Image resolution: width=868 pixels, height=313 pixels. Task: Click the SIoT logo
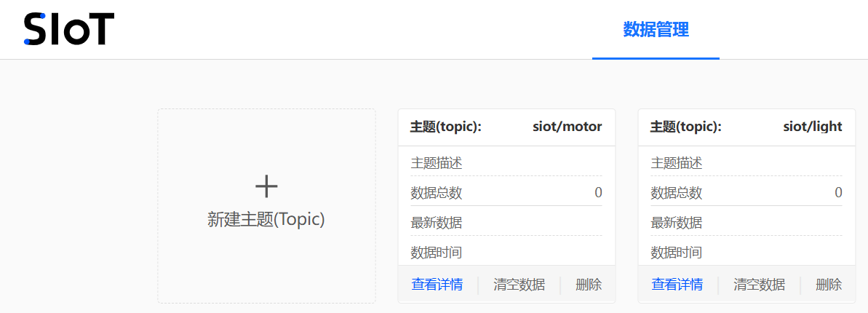68,29
